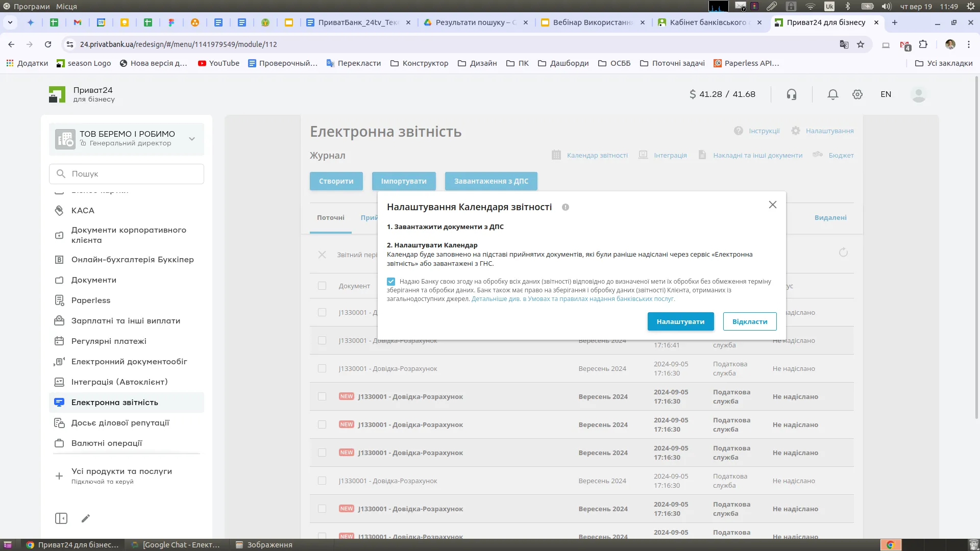The width and height of the screenshot is (980, 551).
Task: Expand ТОВ БЕРЕМО І РОБИМО company selector
Action: [192, 139]
